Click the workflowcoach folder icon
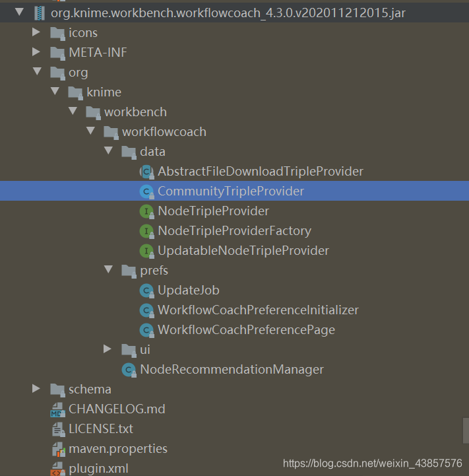 (x=111, y=132)
